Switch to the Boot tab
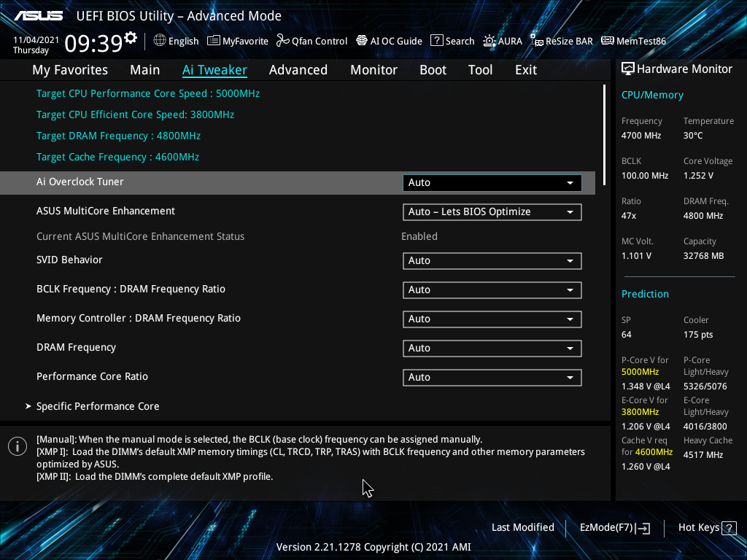Screen dimensions: 747x560 point(433,70)
